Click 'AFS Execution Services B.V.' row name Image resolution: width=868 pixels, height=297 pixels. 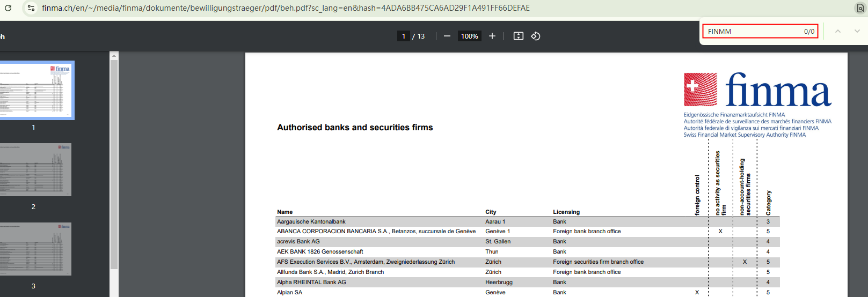pyautogui.click(x=366, y=262)
